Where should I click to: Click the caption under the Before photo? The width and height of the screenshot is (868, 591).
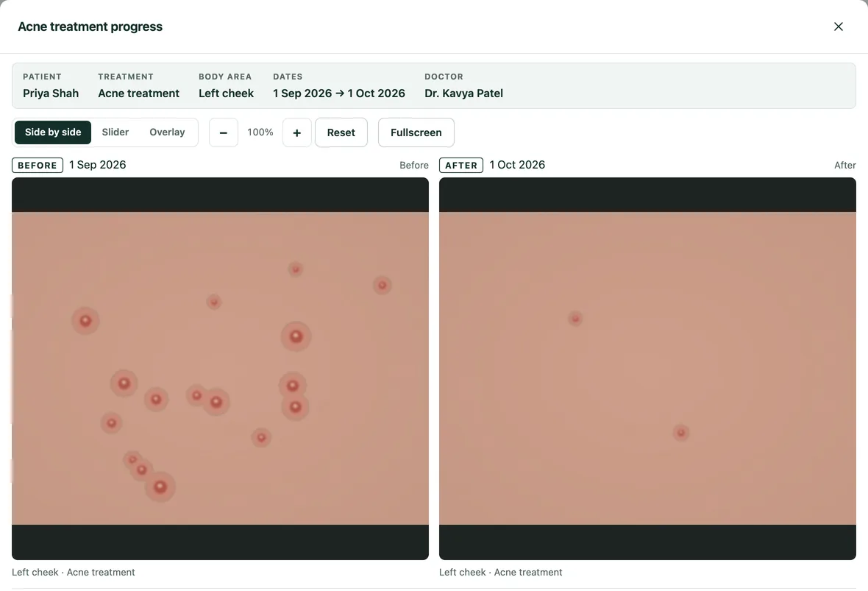click(73, 572)
